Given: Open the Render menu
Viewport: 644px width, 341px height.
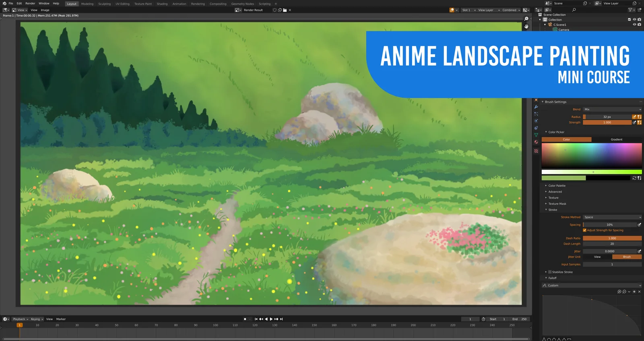Looking at the screenshot, I should 30,4.
